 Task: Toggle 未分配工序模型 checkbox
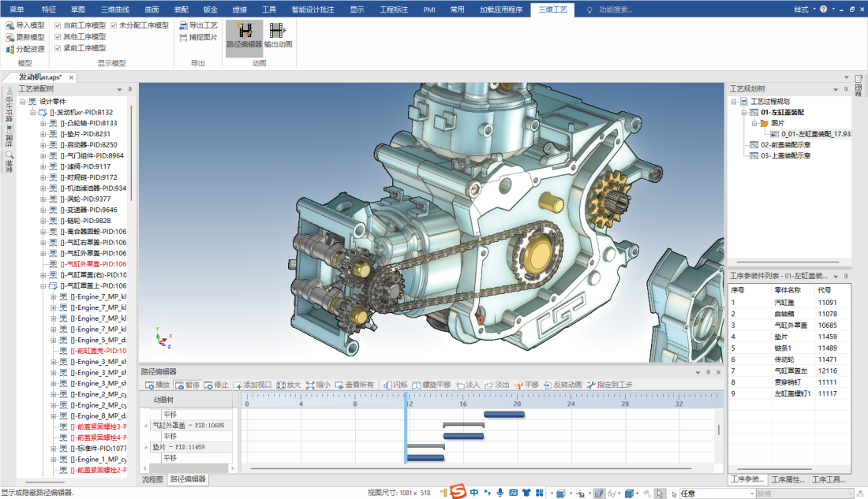point(114,25)
